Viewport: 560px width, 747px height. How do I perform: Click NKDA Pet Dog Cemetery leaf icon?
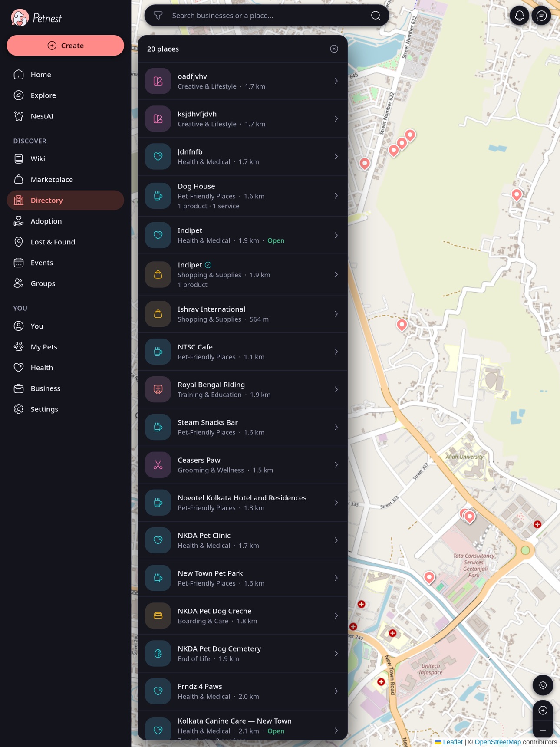(x=158, y=654)
